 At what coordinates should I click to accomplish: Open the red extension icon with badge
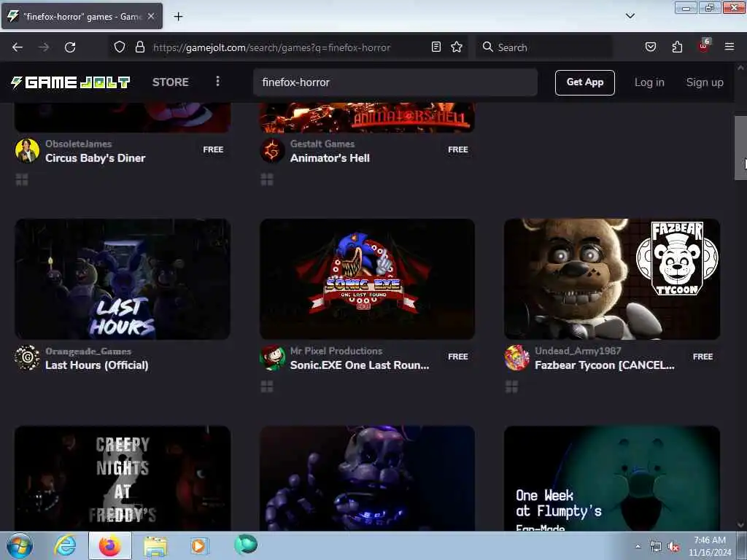coord(704,46)
